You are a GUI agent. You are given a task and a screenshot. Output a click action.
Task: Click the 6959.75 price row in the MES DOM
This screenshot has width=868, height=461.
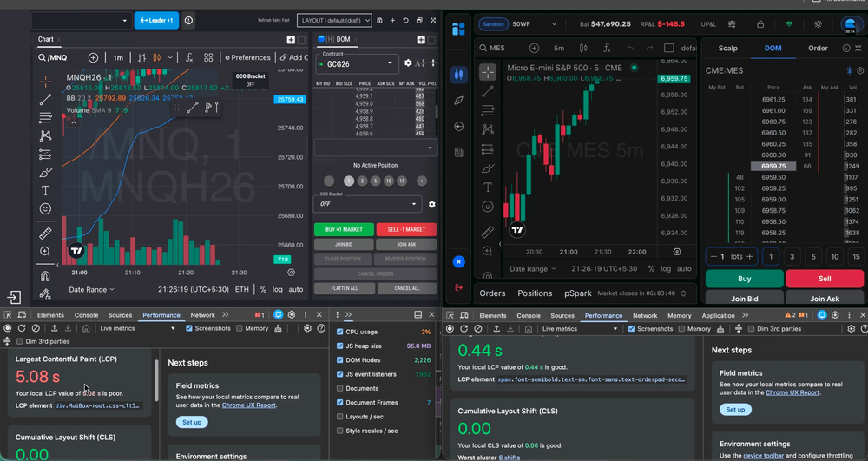coord(773,166)
